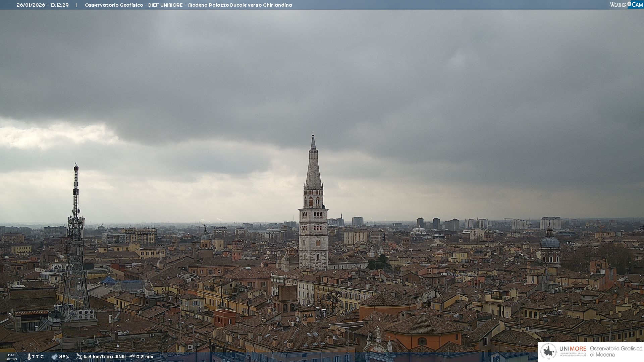
Task: Click the 82% humidity value
Action: (64, 357)
